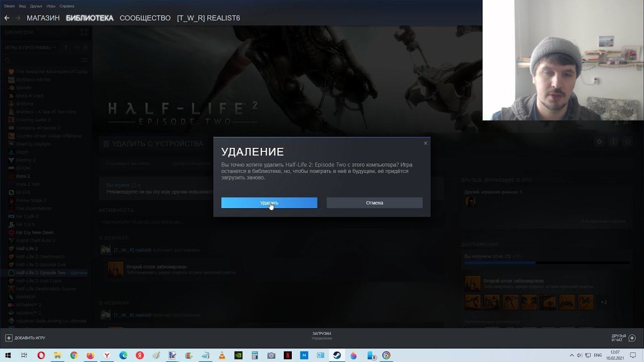Image resolution: width=644 pixels, height=362 pixels.
Task: Show hidden system tray icons
Action: pyautogui.click(x=573, y=355)
